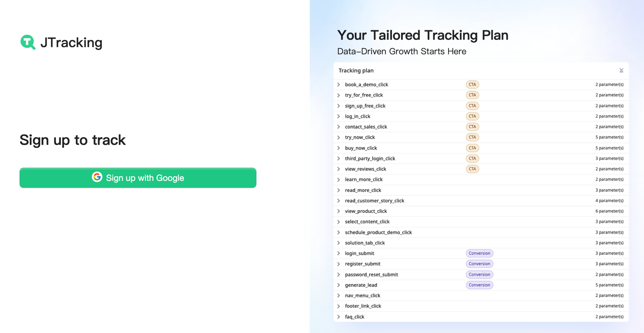Click the Tracking plan header title

coord(356,70)
